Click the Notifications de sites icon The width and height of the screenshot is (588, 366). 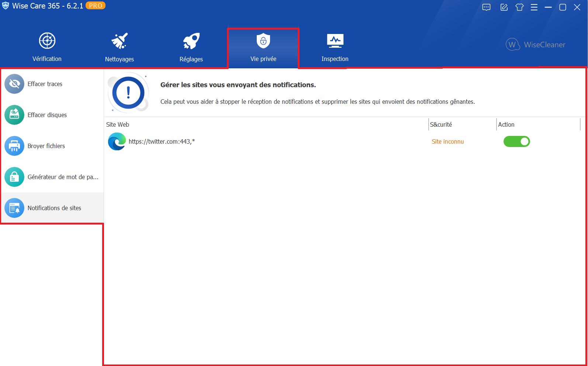tap(14, 208)
